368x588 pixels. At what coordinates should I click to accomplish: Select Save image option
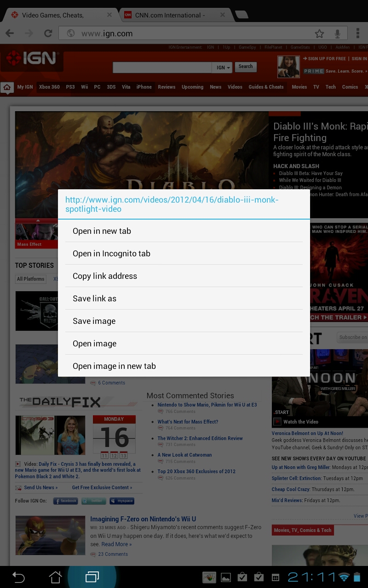pos(184,321)
